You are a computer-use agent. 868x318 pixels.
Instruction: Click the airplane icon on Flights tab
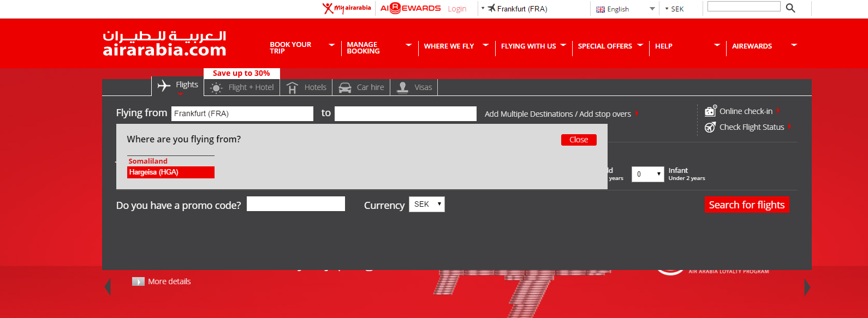click(164, 86)
